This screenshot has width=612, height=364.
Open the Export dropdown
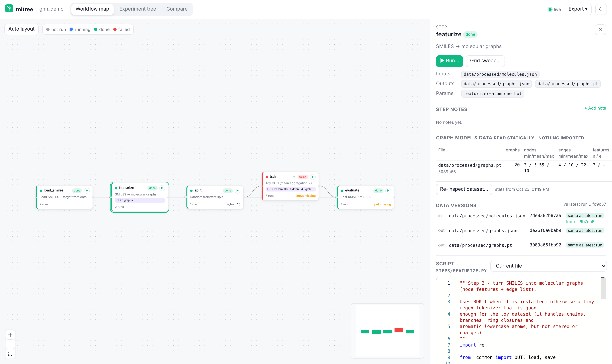(578, 9)
